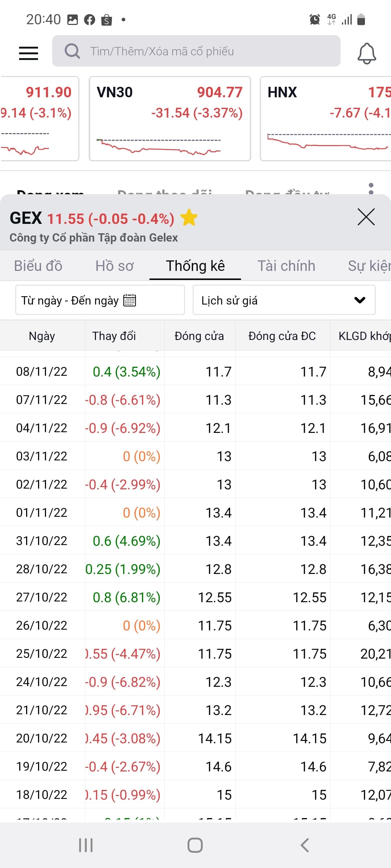Tap the Android home navigation button
The height and width of the screenshot is (868, 391).
pyautogui.click(x=195, y=845)
